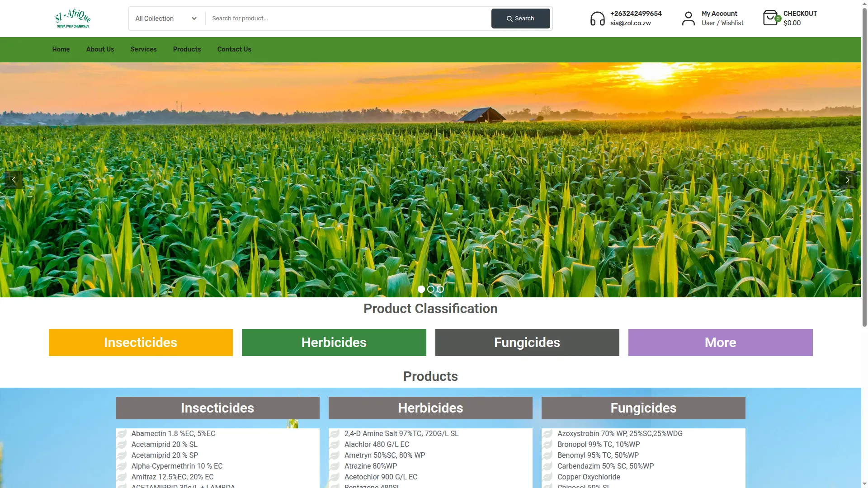Open the purple More classification
The width and height of the screenshot is (868, 488).
click(x=720, y=343)
